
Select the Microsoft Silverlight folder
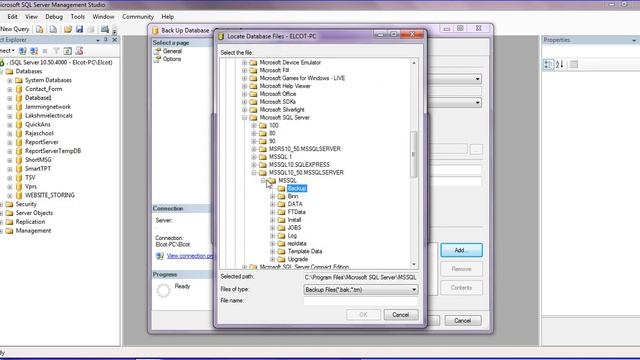click(x=282, y=110)
